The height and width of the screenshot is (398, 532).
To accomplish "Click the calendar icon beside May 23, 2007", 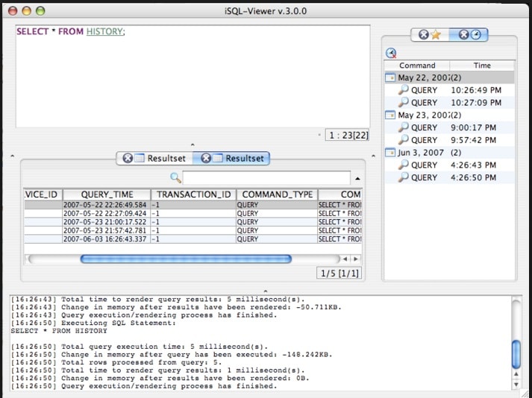I will (390, 115).
